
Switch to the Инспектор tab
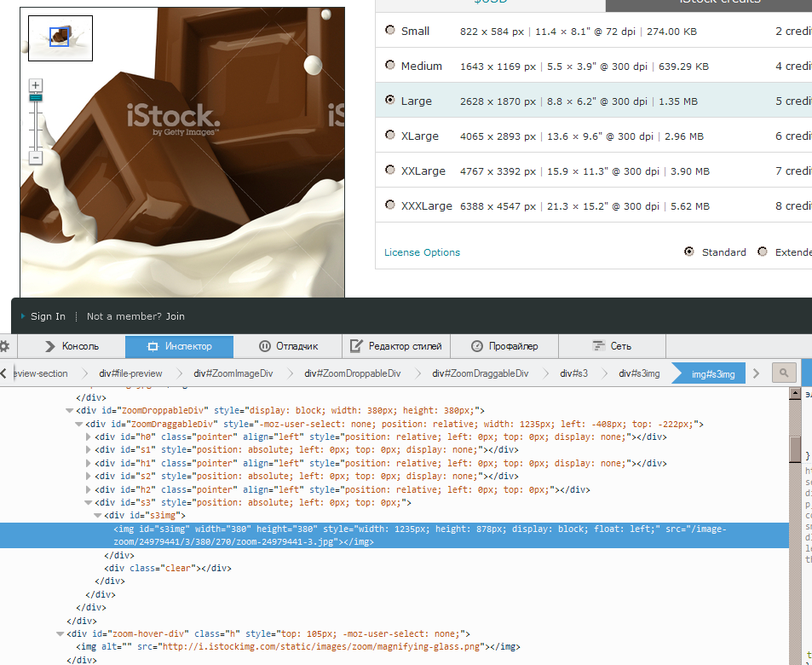coord(179,346)
